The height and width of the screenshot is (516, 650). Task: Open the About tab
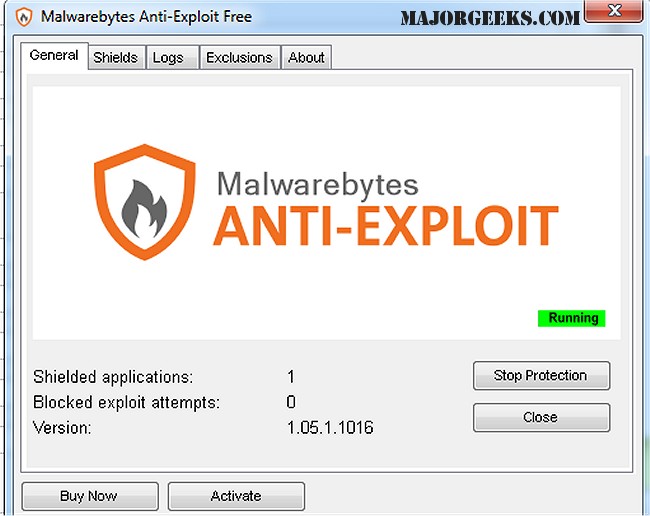[306, 57]
